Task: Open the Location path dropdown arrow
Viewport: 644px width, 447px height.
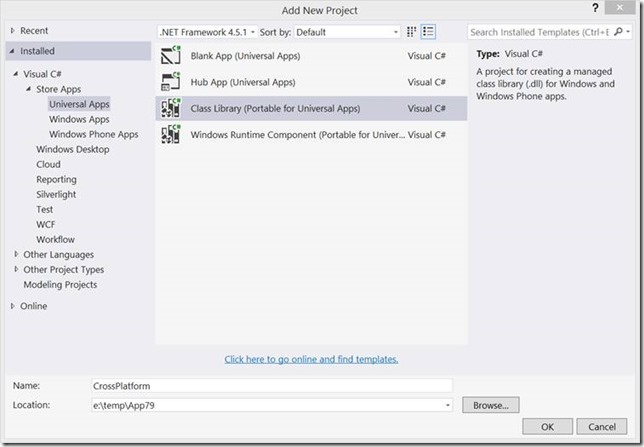Action: pyautogui.click(x=447, y=406)
